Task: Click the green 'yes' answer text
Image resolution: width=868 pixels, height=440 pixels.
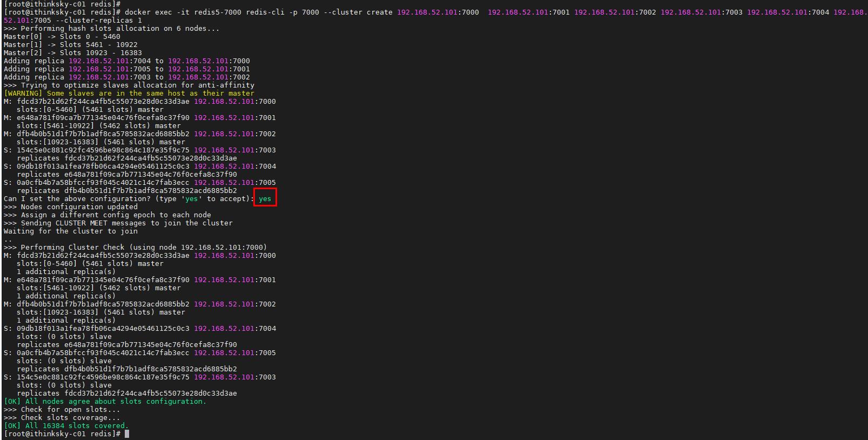Action: 265,198
